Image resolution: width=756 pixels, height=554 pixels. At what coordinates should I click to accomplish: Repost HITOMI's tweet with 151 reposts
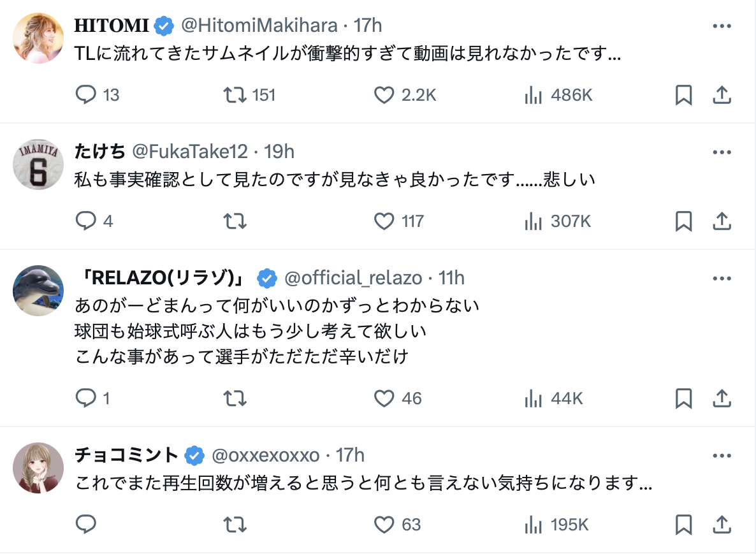coord(235,96)
